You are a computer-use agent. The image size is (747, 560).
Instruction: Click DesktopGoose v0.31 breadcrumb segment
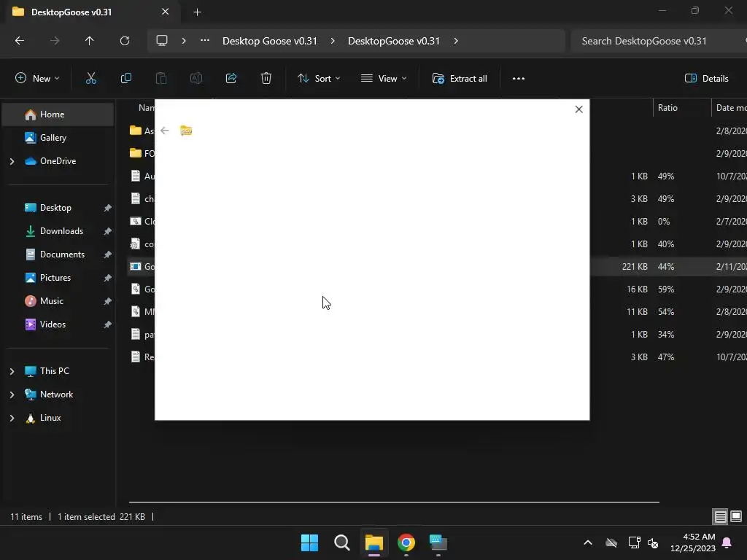click(x=394, y=41)
